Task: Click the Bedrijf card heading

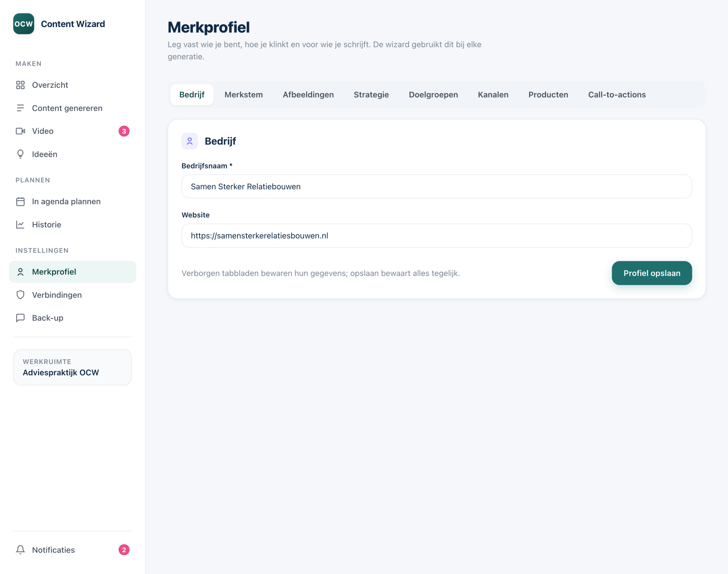Action: tap(220, 141)
